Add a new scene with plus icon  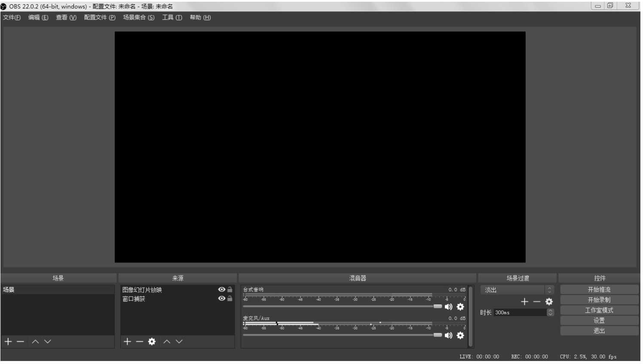point(8,342)
